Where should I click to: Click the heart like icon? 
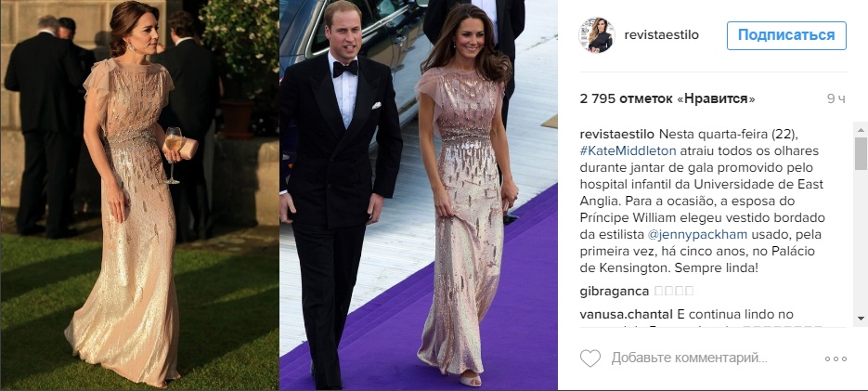click(590, 358)
